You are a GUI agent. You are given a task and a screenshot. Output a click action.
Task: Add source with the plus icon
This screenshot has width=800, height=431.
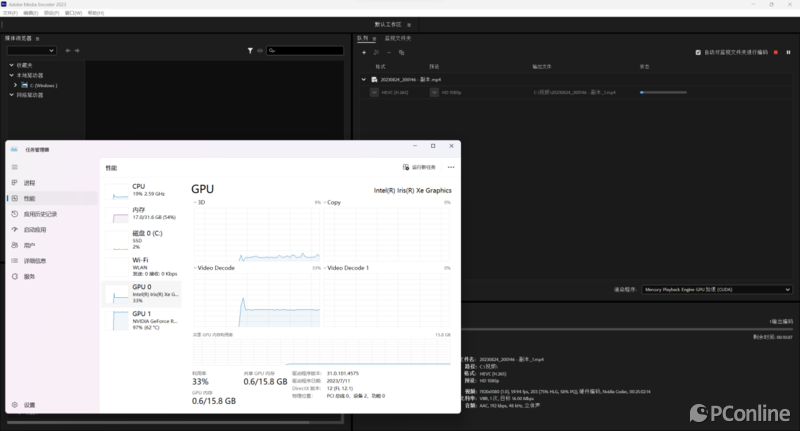(364, 53)
